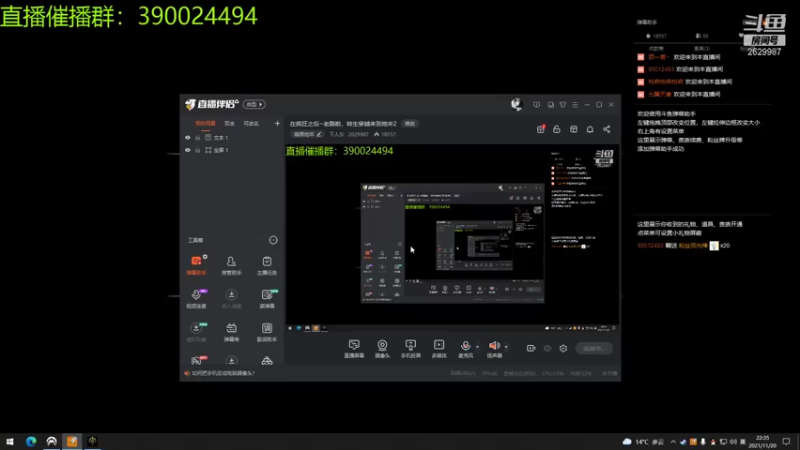Add a 直播屏幕 screen capture source
800x450 pixels.
click(354, 349)
